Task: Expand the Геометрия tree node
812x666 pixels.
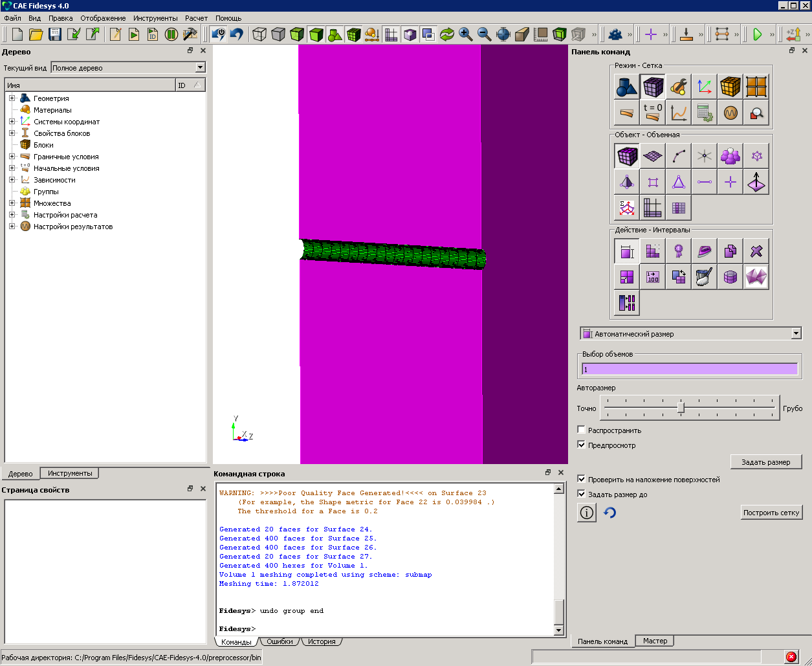Action: pyautogui.click(x=12, y=98)
